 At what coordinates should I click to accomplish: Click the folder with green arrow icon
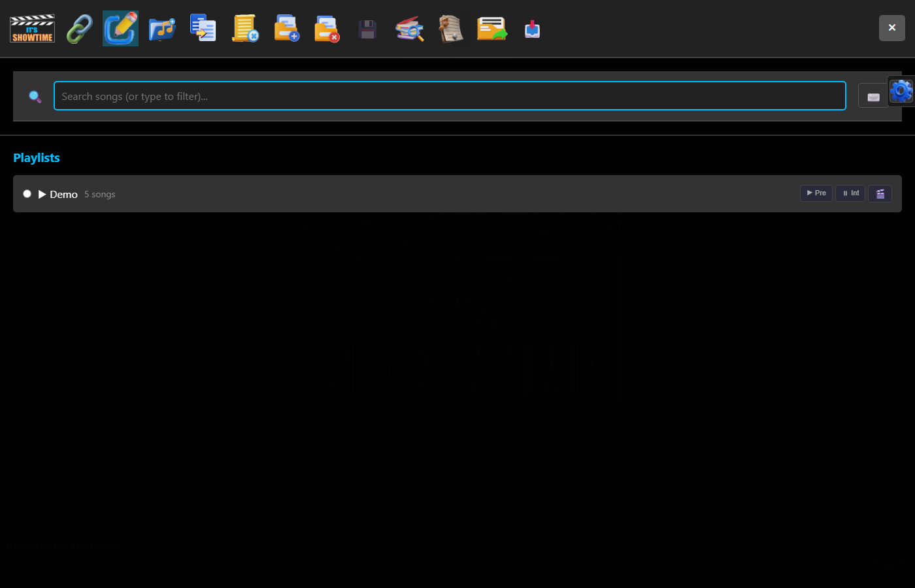pyautogui.click(x=491, y=29)
